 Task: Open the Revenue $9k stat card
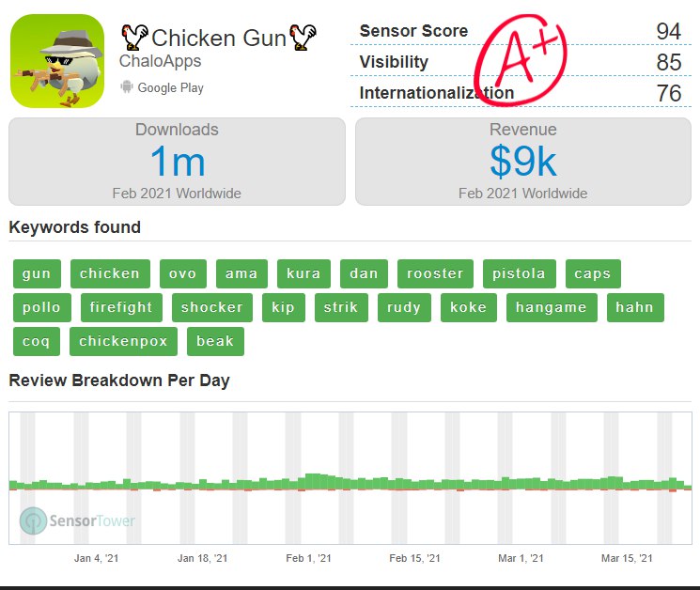tap(522, 162)
